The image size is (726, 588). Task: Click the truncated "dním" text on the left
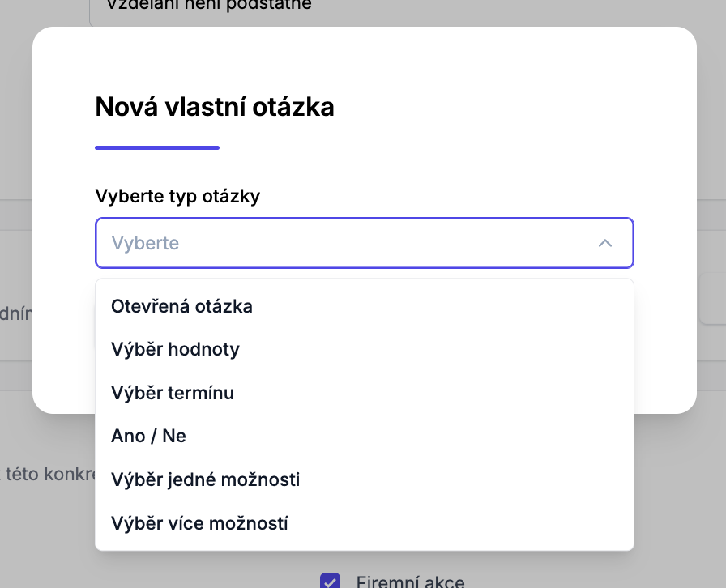(15, 314)
